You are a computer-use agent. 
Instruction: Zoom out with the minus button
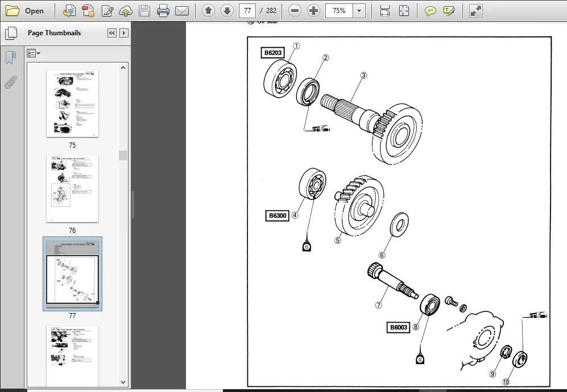coord(295,11)
